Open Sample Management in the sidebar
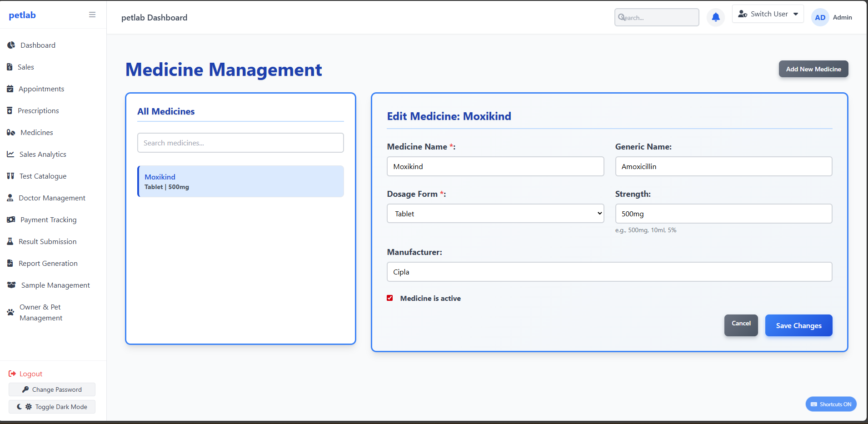Viewport: 868px width, 424px height. (x=55, y=285)
